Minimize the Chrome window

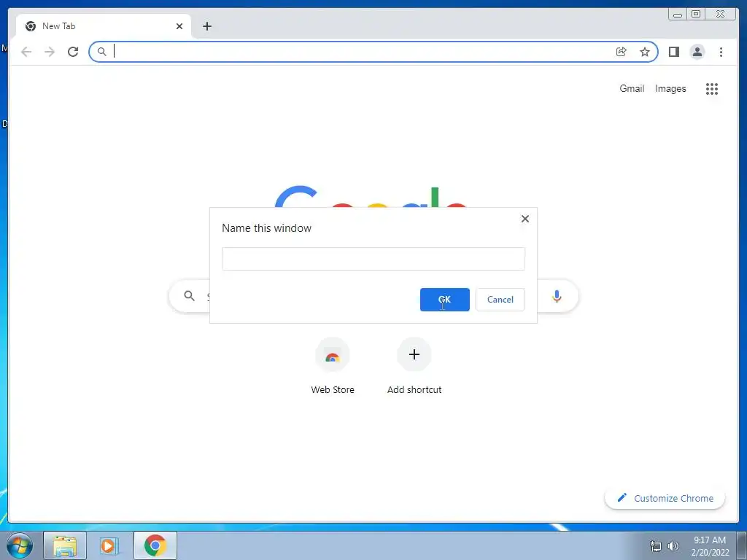click(x=678, y=15)
